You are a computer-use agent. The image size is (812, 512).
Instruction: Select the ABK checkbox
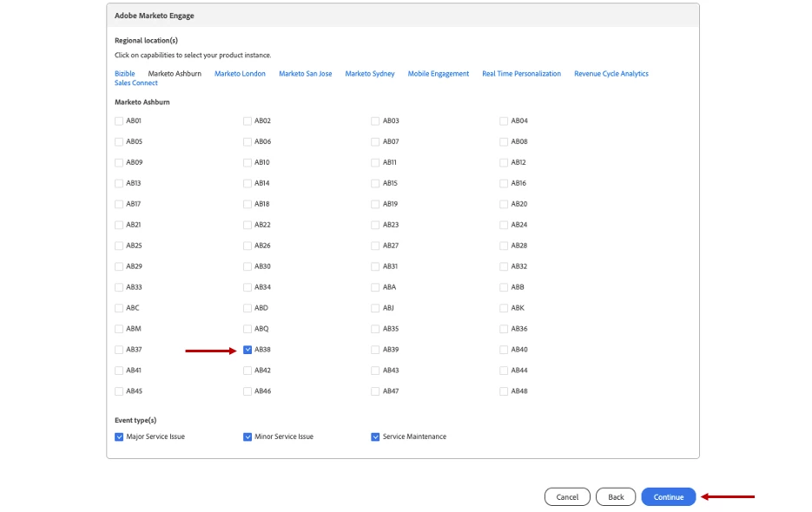click(504, 308)
